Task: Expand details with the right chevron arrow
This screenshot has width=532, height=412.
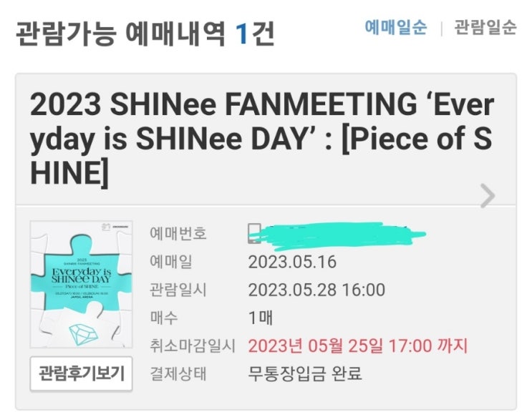Action: tap(487, 195)
